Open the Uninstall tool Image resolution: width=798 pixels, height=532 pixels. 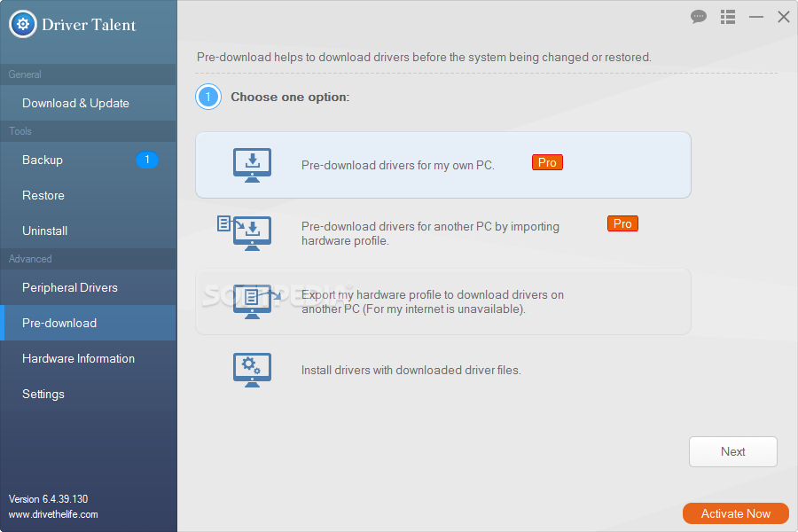[88, 231]
